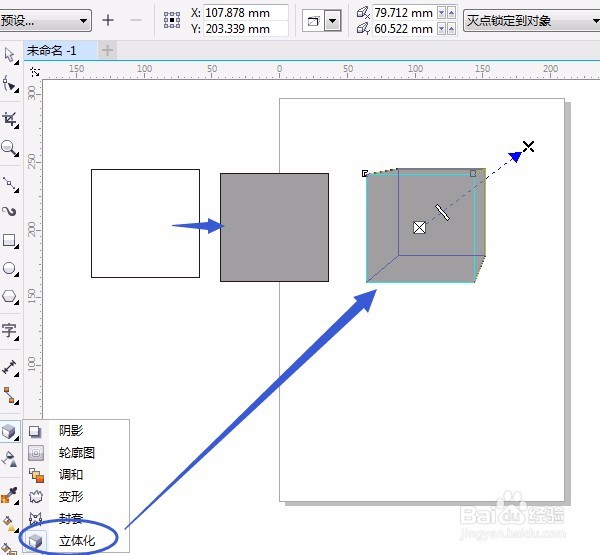Click the extrude depth slider handle

click(x=442, y=212)
